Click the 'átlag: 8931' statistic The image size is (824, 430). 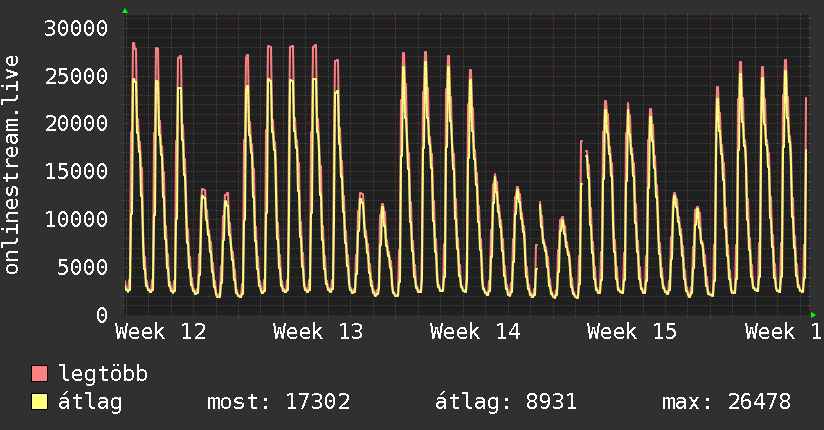[506, 402]
